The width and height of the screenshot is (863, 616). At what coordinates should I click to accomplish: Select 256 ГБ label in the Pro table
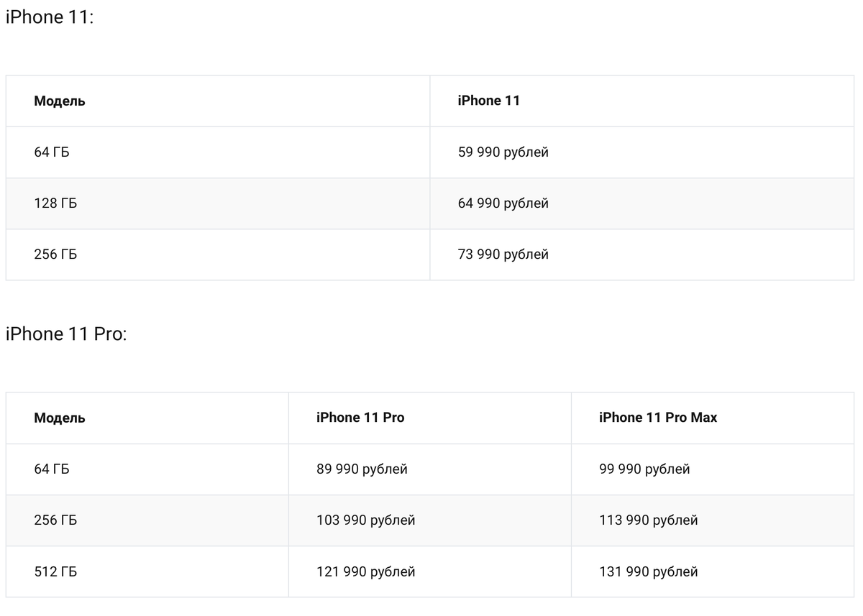55,520
